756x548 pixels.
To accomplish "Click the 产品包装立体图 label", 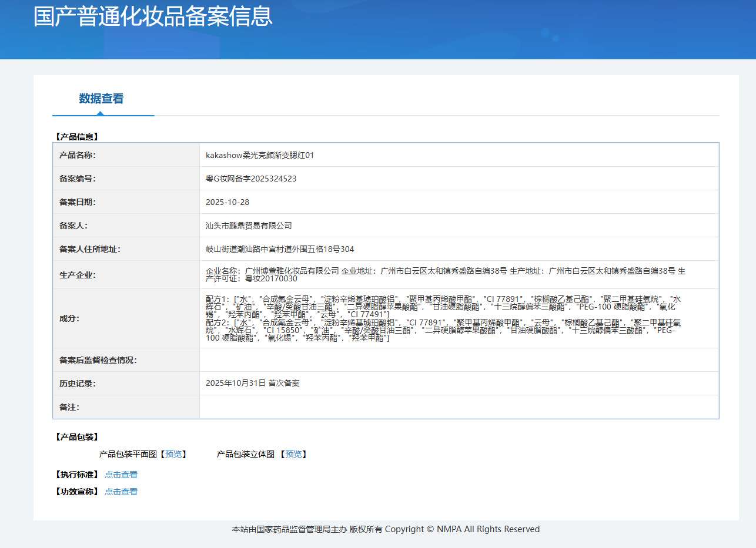I will (246, 454).
